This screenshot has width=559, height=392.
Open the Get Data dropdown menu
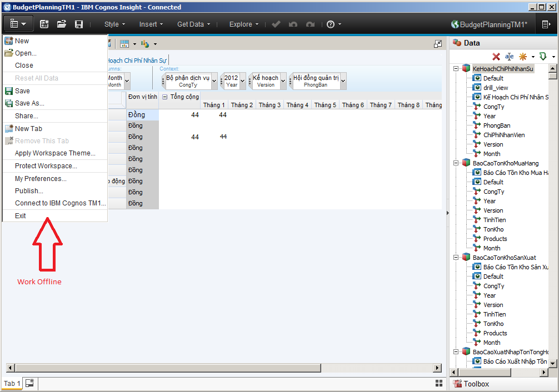tap(194, 24)
